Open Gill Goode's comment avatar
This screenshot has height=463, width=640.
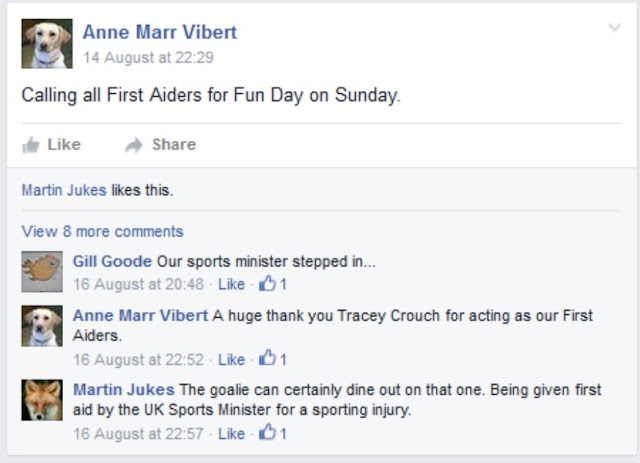coord(42,272)
